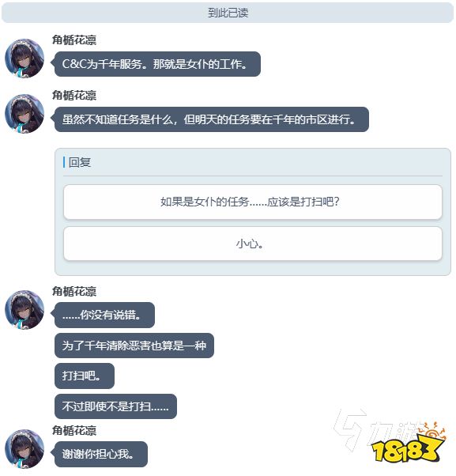
Task: Click message bubble 为了千年清除恶害也算是一种
Action: [134, 346]
